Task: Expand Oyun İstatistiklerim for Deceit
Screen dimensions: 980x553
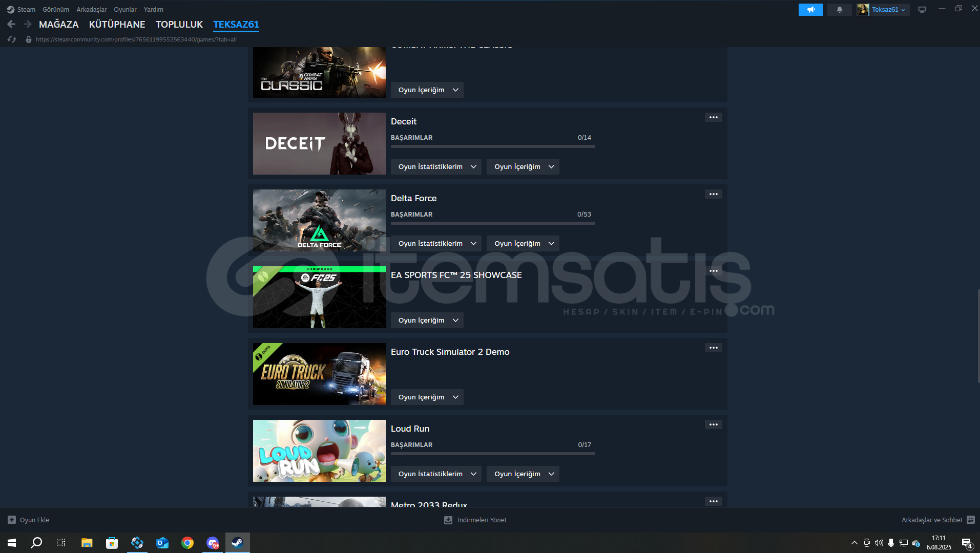Action: click(x=435, y=166)
